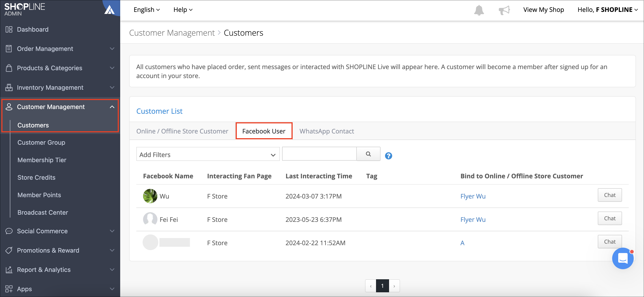Click the Interacting Fan Page column header

[x=239, y=176]
